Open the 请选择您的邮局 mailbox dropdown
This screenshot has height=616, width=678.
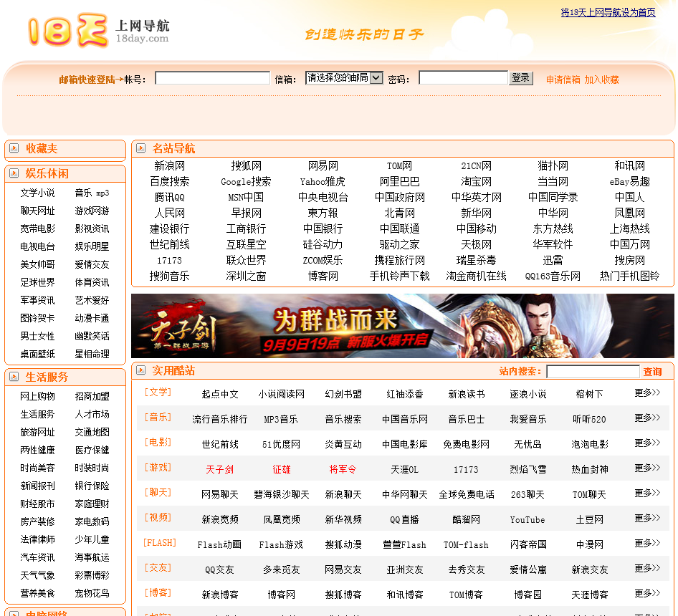coord(344,78)
